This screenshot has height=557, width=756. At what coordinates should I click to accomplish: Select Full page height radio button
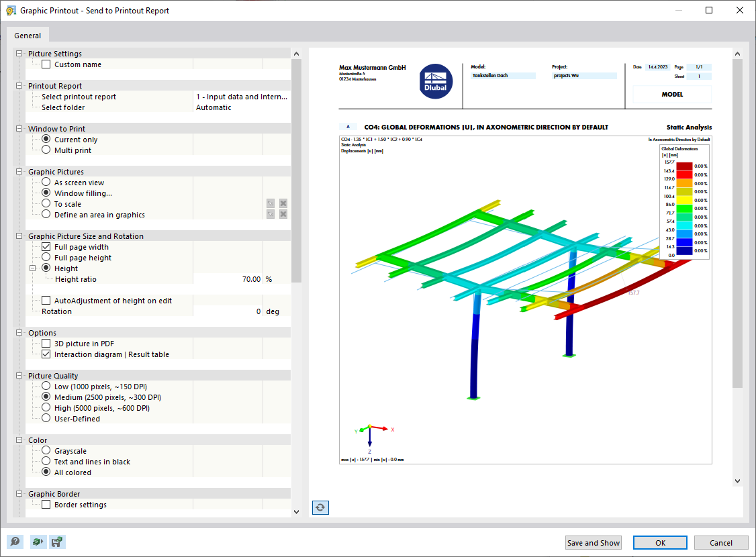[46, 257]
